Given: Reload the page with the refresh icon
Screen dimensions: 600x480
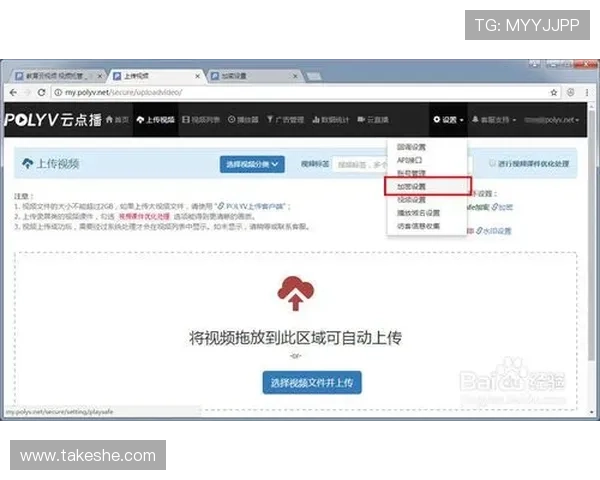Looking at the screenshot, I should (41, 92).
